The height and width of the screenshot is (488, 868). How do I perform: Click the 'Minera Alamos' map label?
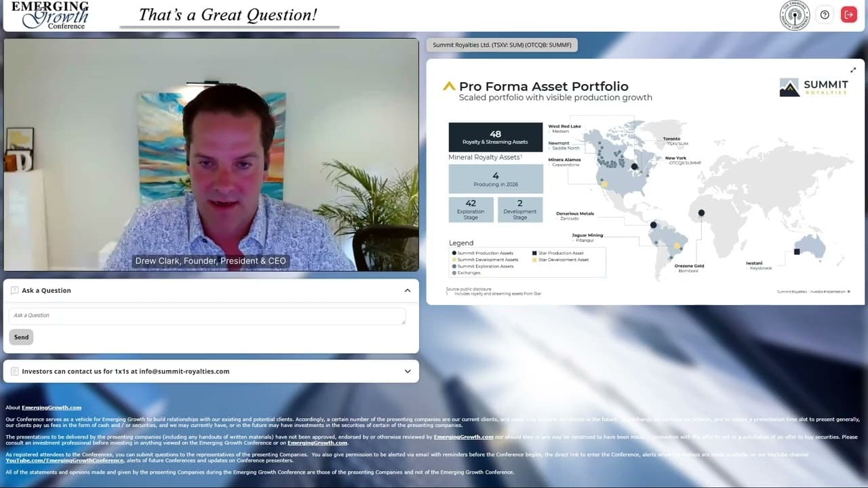pyautogui.click(x=564, y=160)
